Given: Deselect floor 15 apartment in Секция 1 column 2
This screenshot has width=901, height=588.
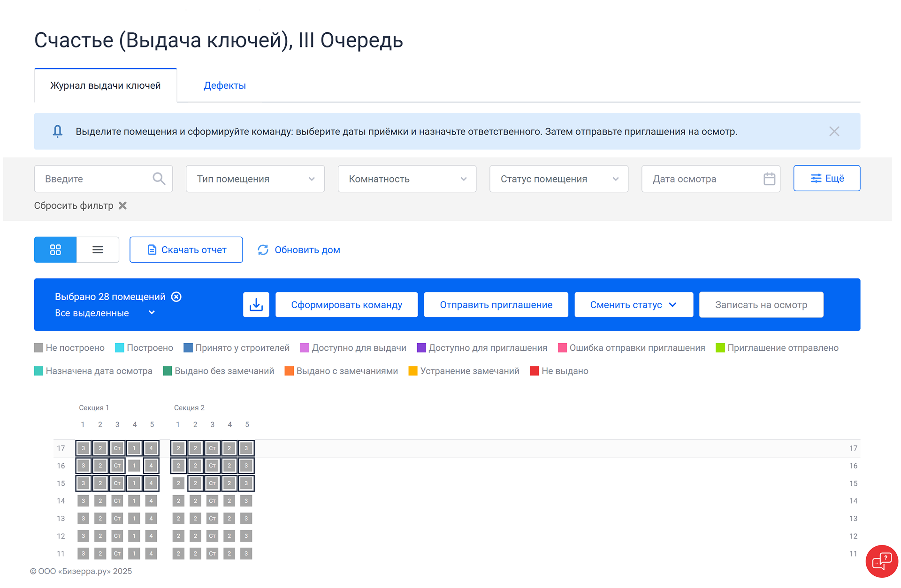Looking at the screenshot, I should pos(100,483).
